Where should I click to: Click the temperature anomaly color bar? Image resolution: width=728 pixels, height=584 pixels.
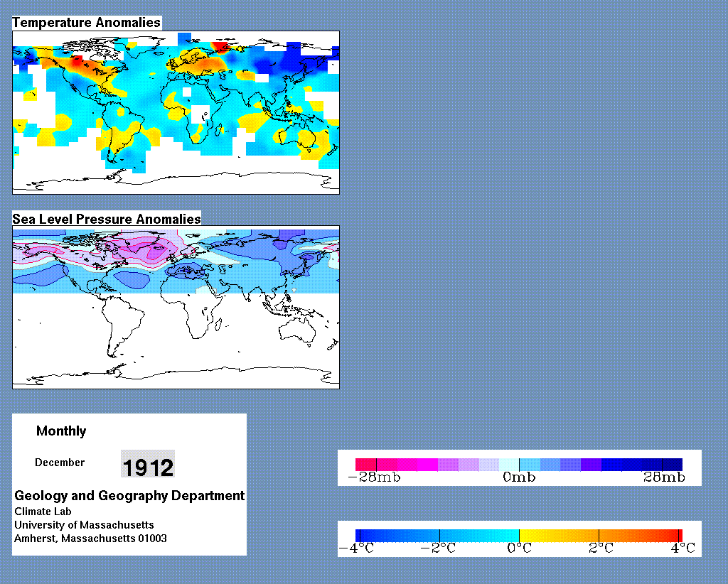[x=519, y=536]
